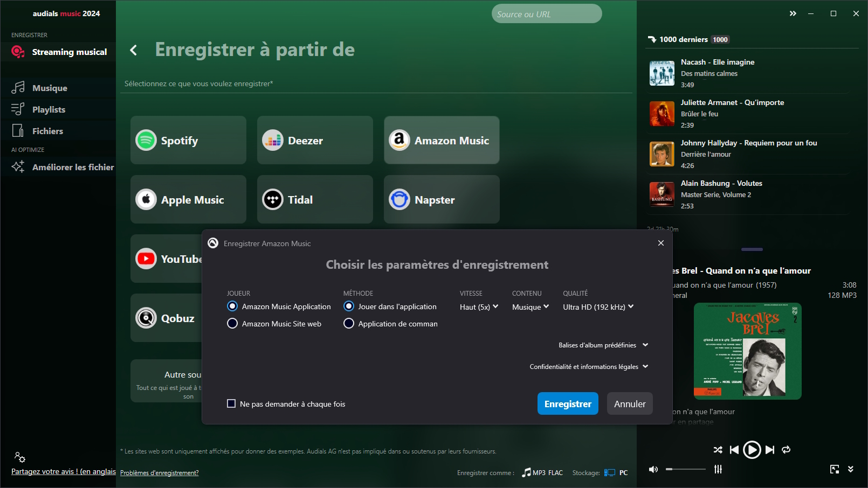Open the Apple Music tile
This screenshot has width=868, height=488.
(x=188, y=199)
